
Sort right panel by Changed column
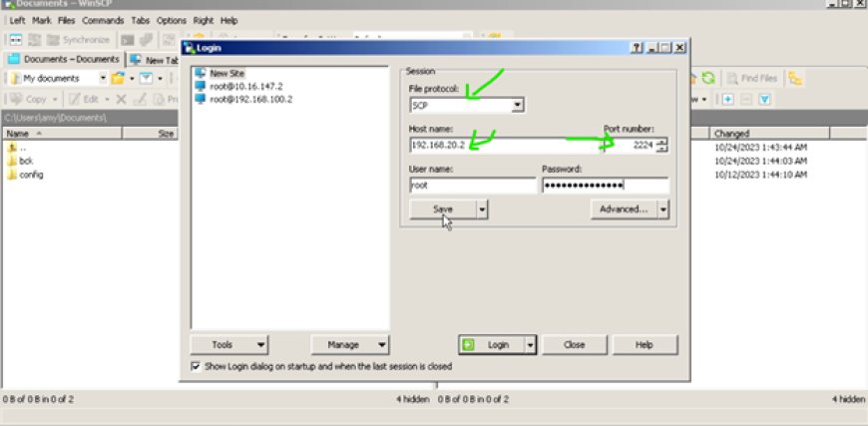tap(769, 134)
